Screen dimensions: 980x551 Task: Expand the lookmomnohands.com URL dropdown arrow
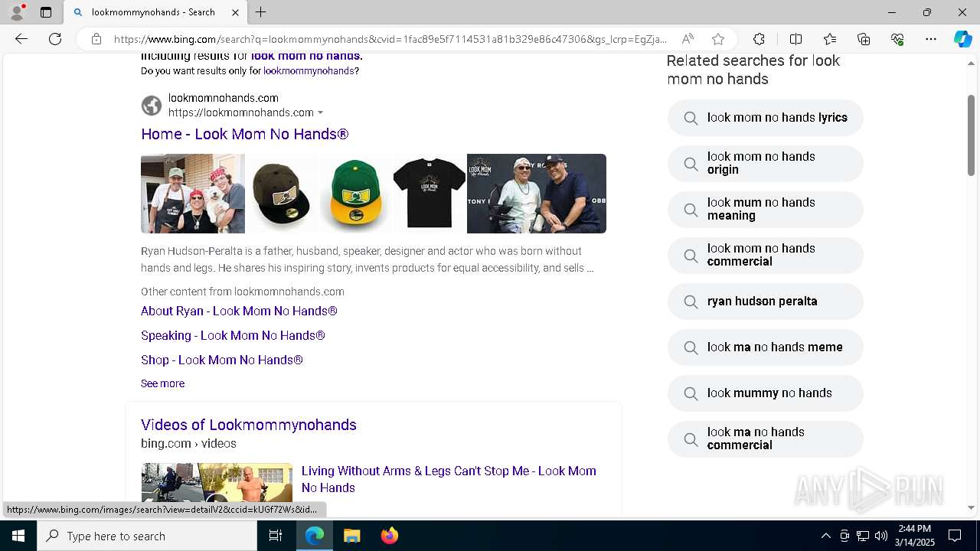[320, 113]
